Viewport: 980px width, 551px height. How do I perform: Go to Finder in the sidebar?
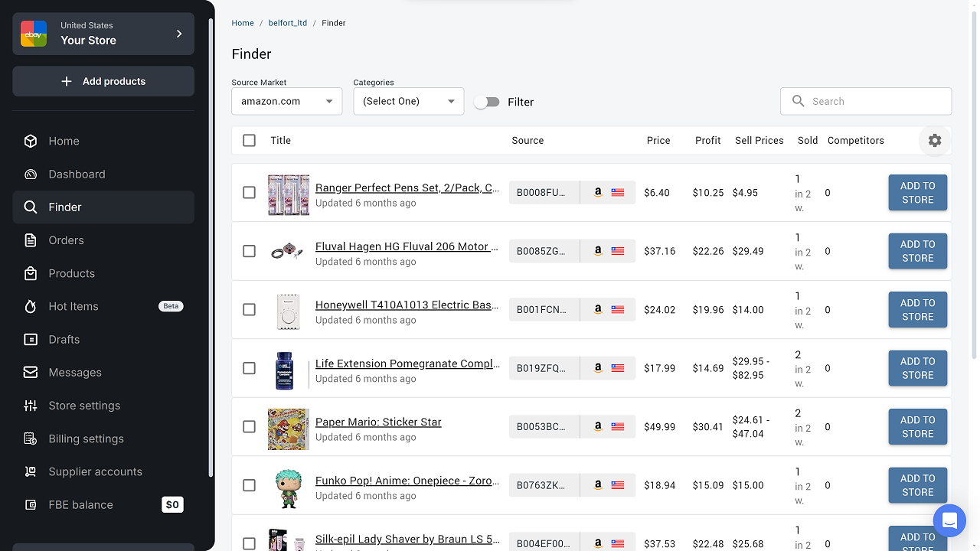click(103, 207)
